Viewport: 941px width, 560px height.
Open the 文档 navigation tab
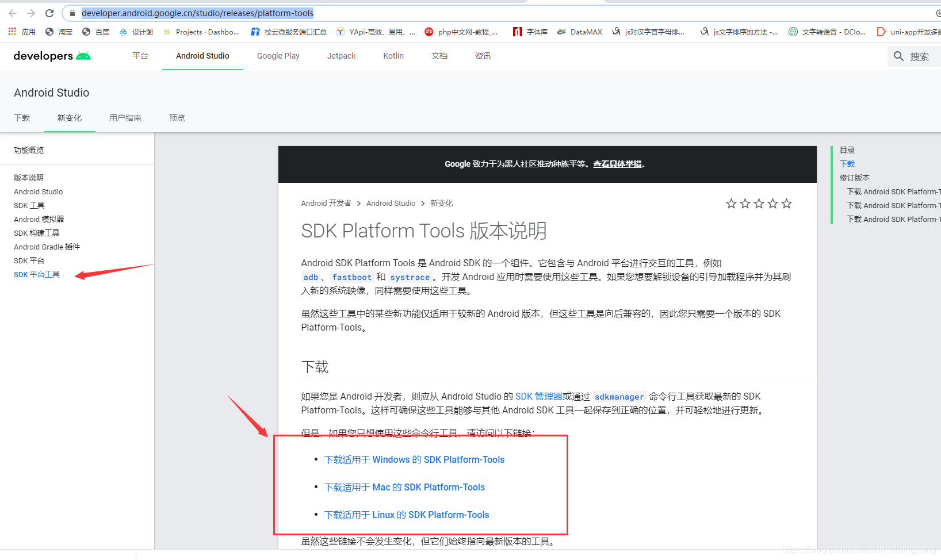[x=439, y=56]
